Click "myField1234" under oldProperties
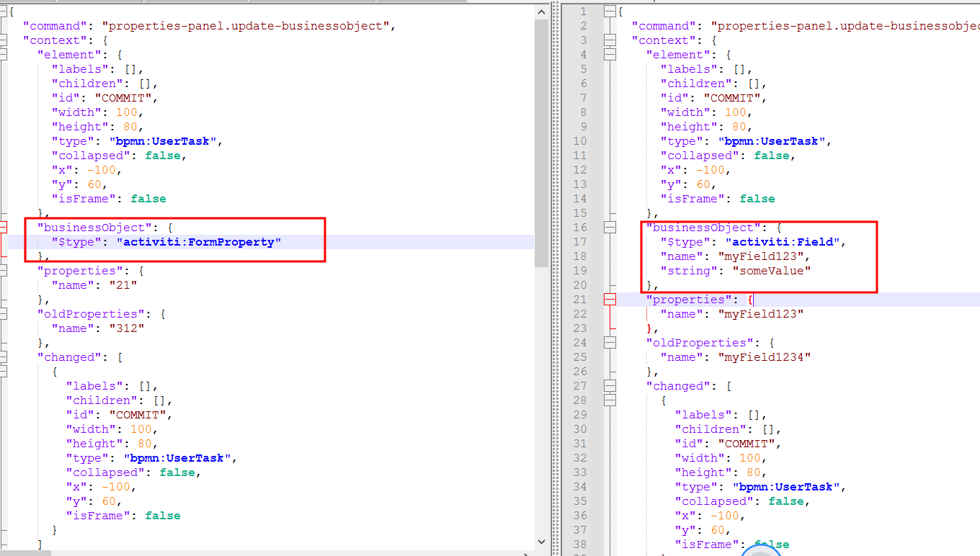Image resolution: width=980 pixels, height=556 pixels. (x=765, y=357)
